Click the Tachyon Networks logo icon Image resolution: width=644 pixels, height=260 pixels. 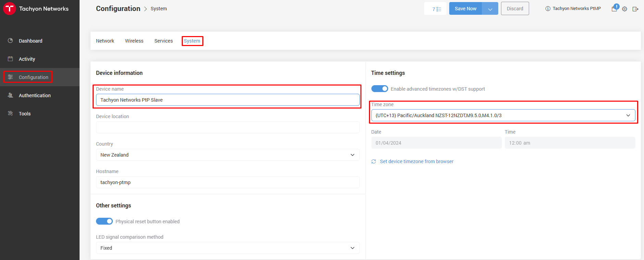click(10, 9)
